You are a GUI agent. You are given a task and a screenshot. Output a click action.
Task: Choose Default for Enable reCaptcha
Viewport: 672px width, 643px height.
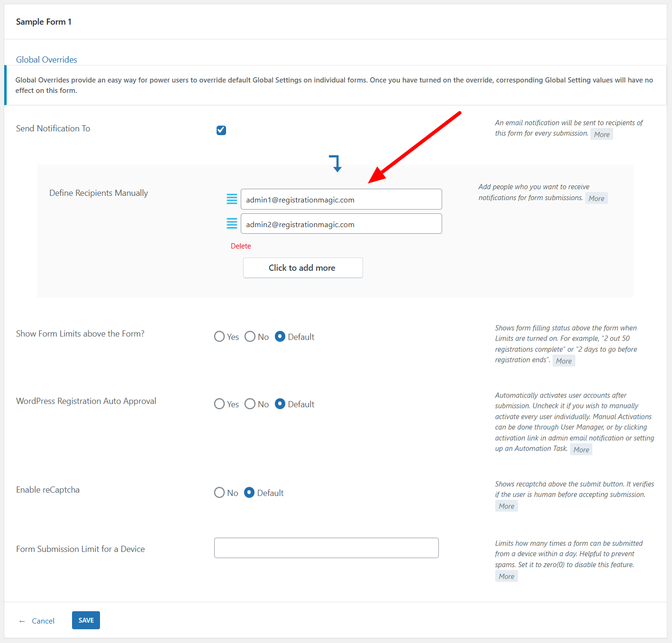point(249,493)
